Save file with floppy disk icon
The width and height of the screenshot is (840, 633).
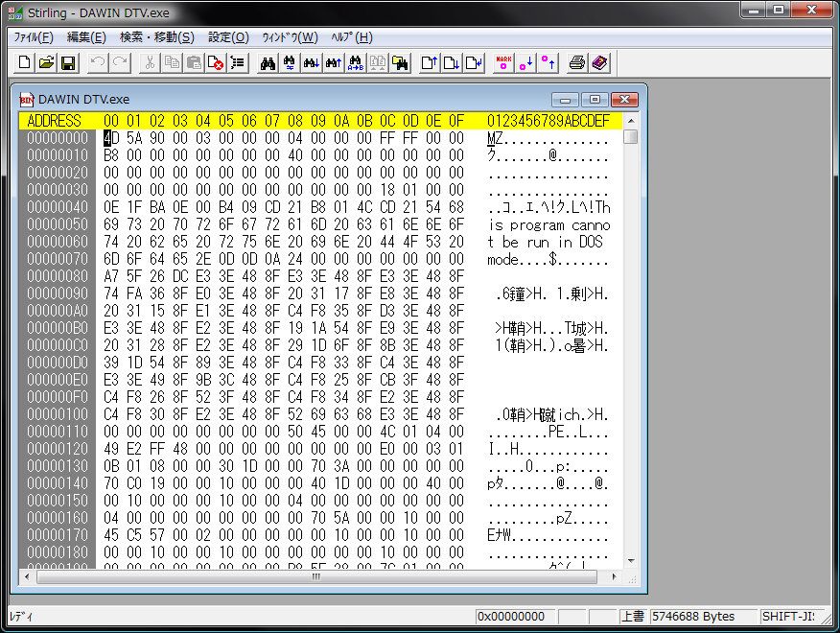(68, 63)
